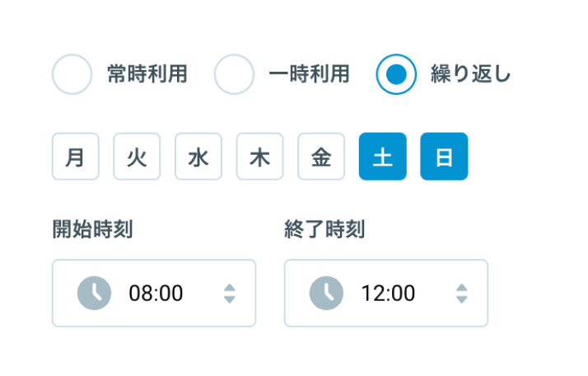Viewport: 588px width, 376px height.
Task: Click the down arrow on the 08:00 stepper
Action: (230, 299)
